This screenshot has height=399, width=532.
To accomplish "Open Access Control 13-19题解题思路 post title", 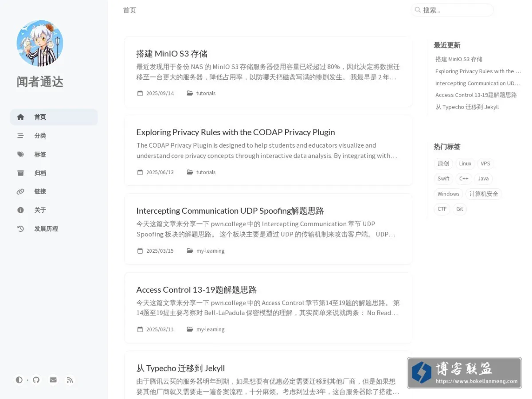I will 196,289.
